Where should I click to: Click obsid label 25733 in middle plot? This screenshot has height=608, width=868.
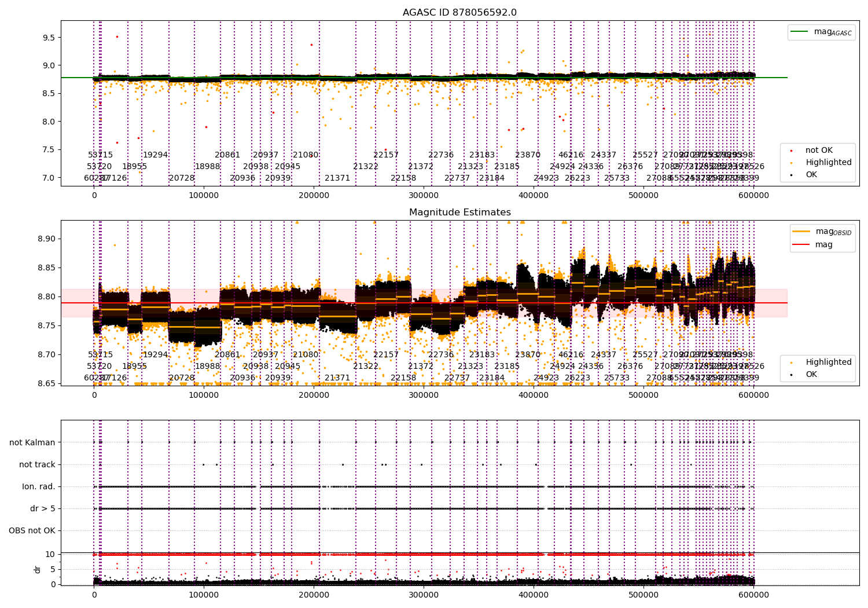[x=617, y=378]
